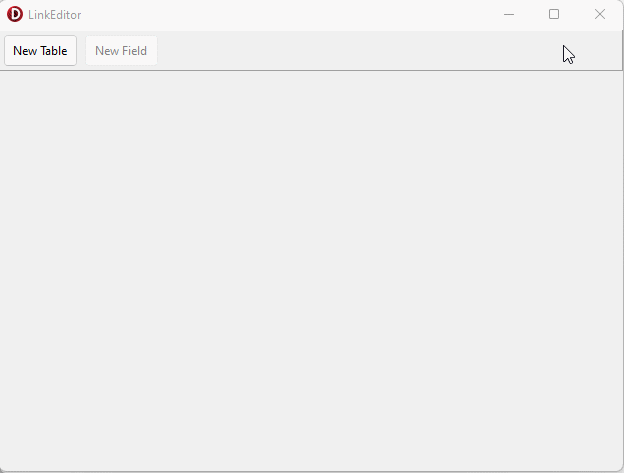Click the disabled New Field button
Viewport: 624px width, 473px height.
click(x=121, y=51)
